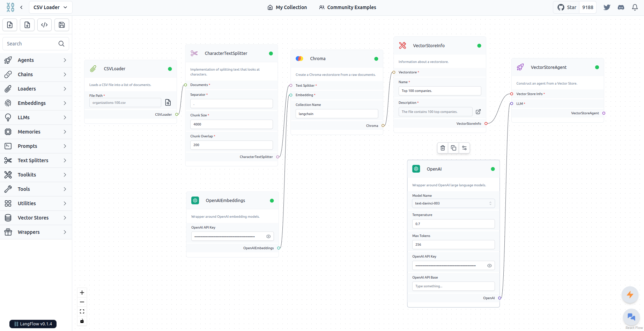Click the sidebar Search field
Screen dimensions: 644x331
(36, 44)
